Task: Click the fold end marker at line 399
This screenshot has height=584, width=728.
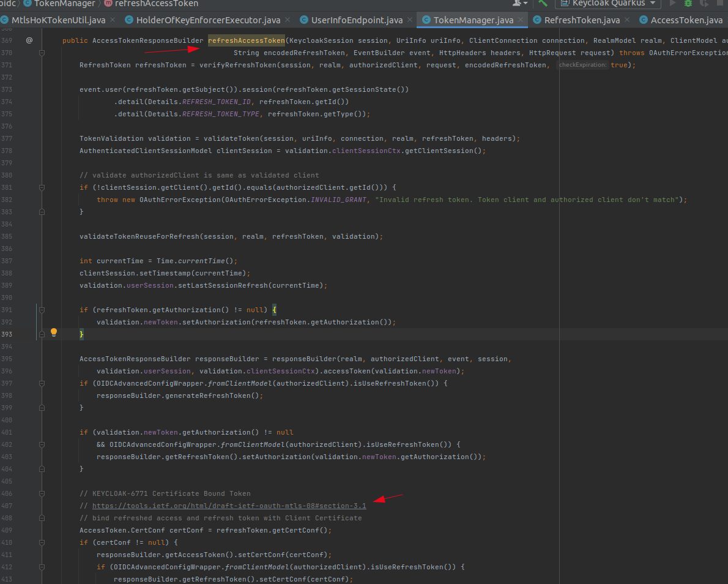Action: (x=42, y=408)
